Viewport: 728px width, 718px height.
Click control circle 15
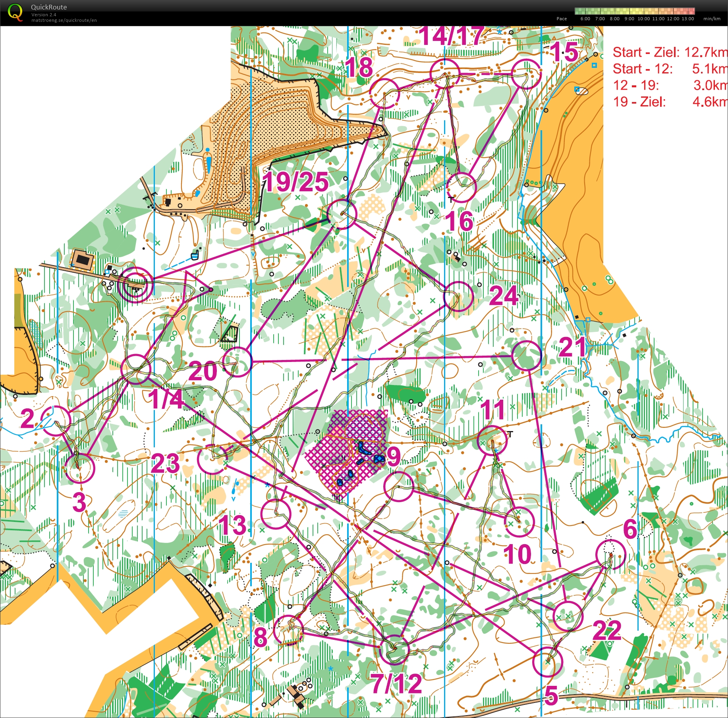pyautogui.click(x=526, y=74)
